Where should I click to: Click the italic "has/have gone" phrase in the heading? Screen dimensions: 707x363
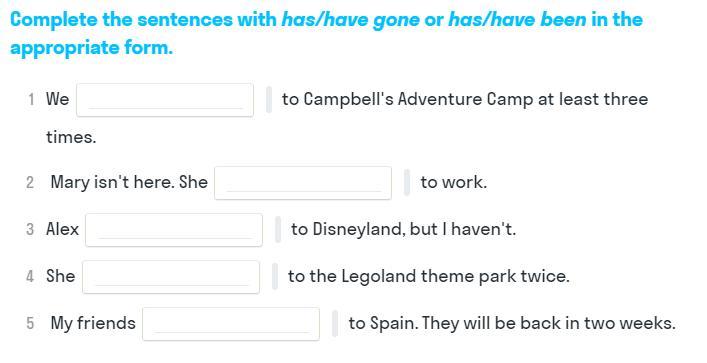(x=350, y=20)
